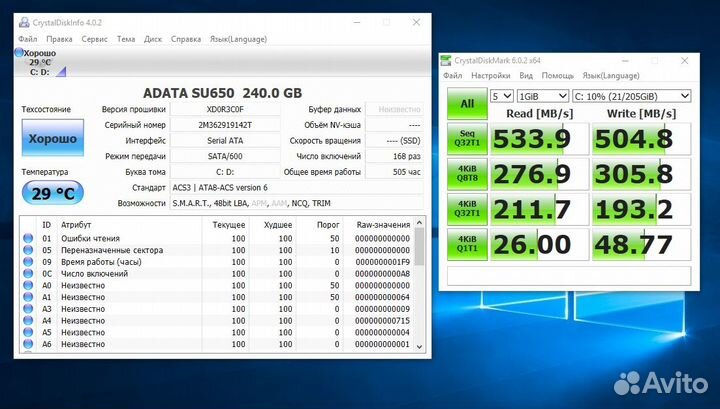Open Файл menu in CrystalDiskMark
This screenshot has width=720, height=409.
tap(453, 75)
